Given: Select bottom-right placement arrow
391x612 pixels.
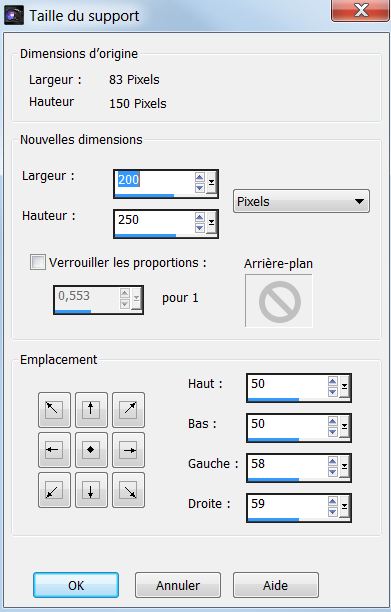Looking at the screenshot, I should pyautogui.click(x=128, y=490).
